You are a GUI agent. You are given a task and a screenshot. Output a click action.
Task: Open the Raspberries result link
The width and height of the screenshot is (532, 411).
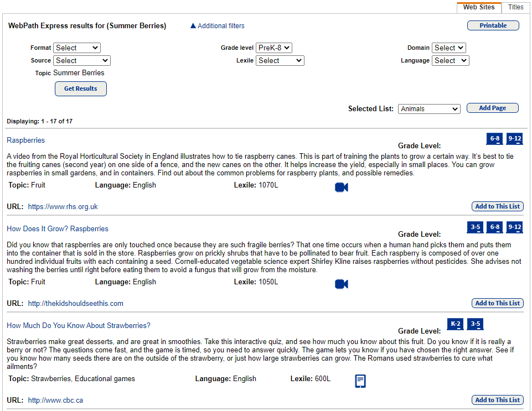click(25, 140)
